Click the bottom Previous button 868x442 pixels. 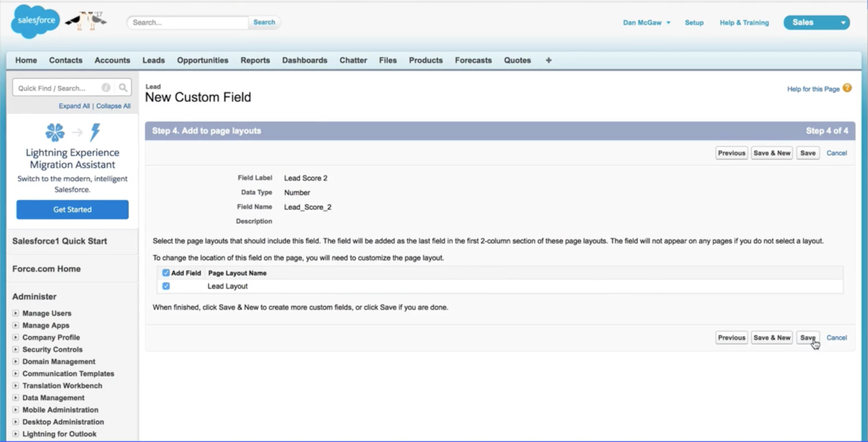(731, 337)
